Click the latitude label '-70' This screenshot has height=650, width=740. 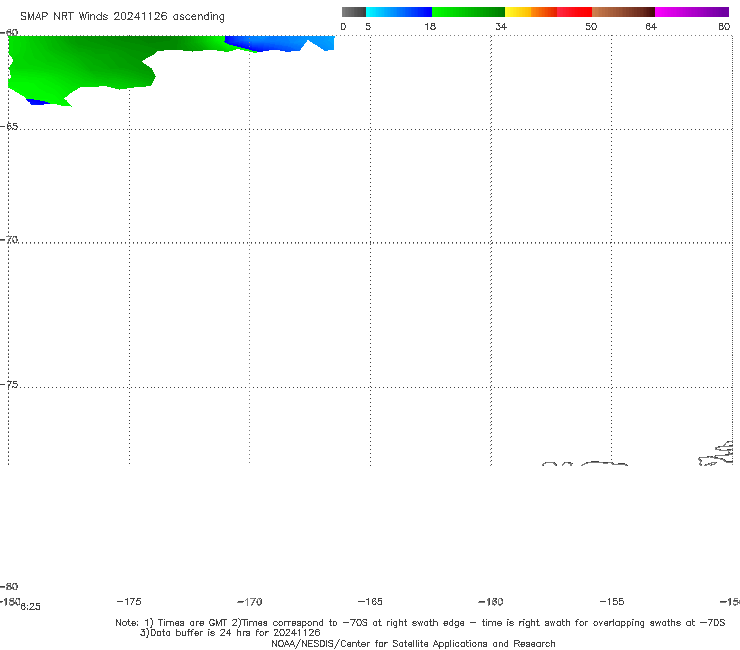tap(8, 240)
